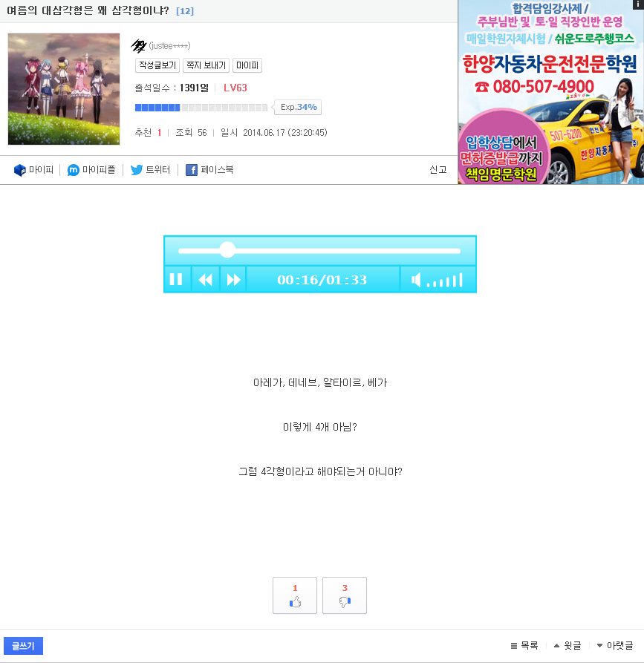Report the post with the 신고 link

pos(438,170)
